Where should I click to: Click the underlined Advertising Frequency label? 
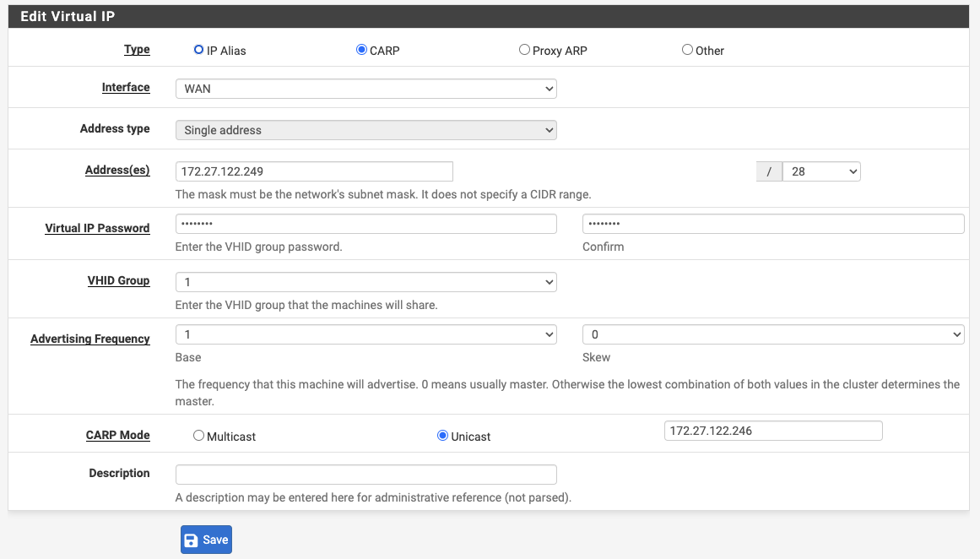click(x=90, y=339)
